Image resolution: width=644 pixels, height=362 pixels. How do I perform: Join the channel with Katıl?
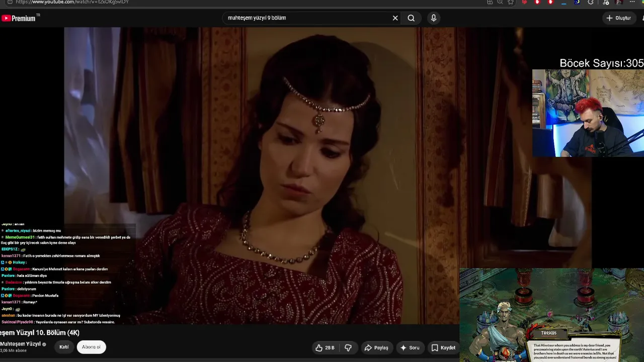pos(64,347)
